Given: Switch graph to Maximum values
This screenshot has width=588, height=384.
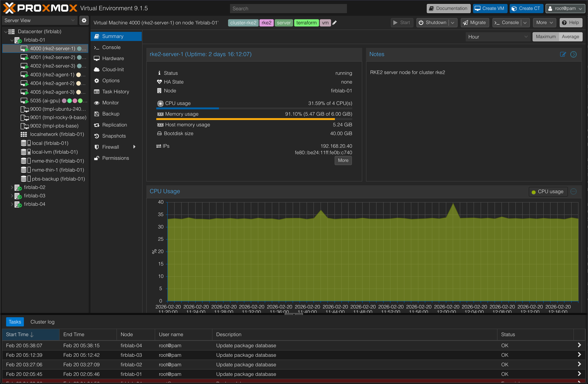Looking at the screenshot, I should [x=546, y=37].
